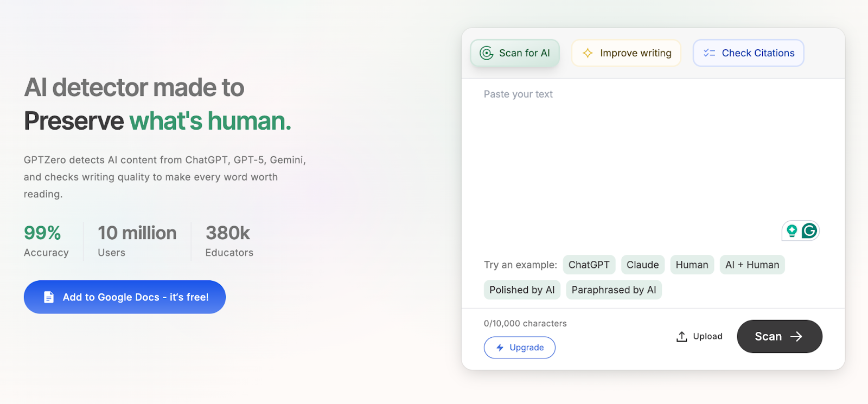Open the Improve writing tab
The image size is (868, 404).
click(626, 53)
